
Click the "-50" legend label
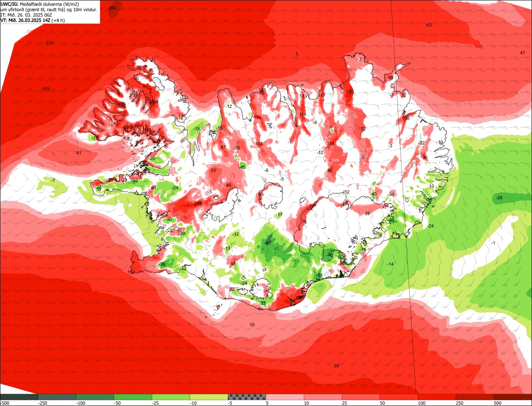tap(118, 403)
